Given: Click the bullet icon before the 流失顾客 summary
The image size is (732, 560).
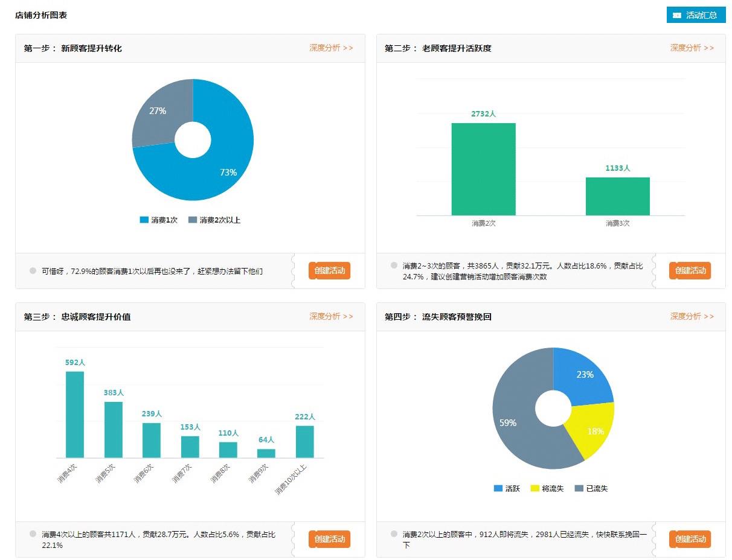Looking at the screenshot, I should 393,532.
